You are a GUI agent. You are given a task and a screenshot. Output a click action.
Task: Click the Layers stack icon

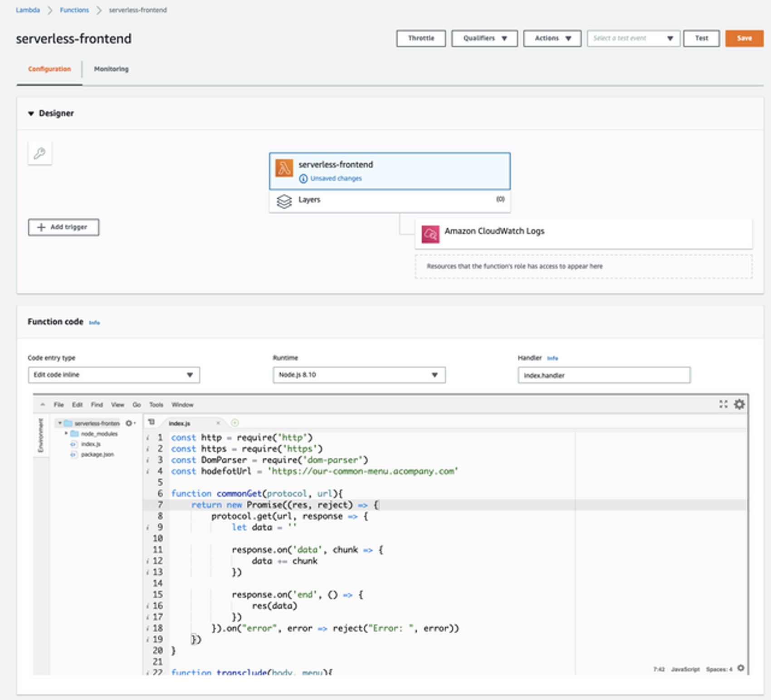point(284,201)
